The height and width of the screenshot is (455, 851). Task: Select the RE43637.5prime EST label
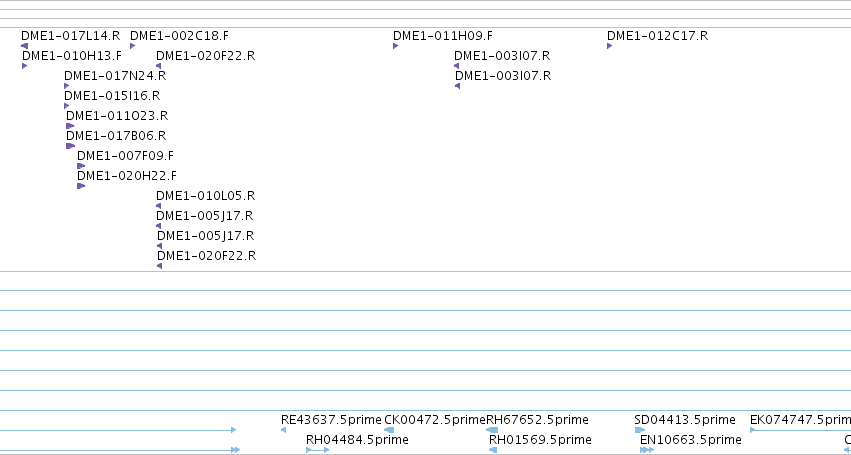point(331,420)
